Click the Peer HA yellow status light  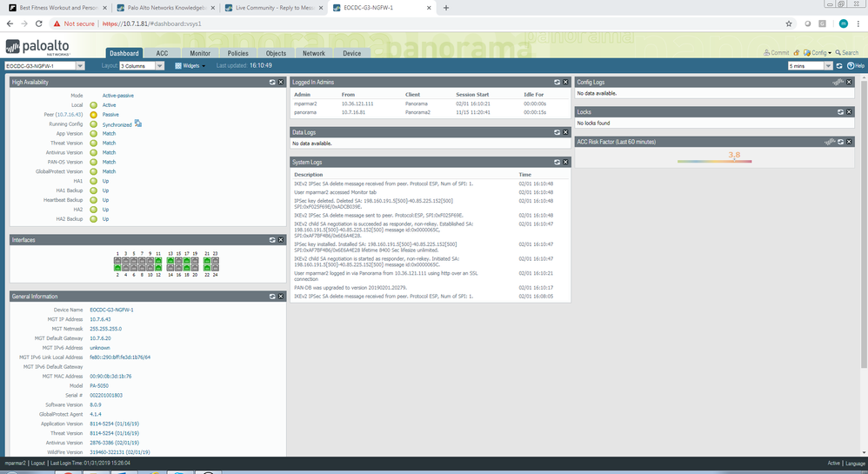[94, 115]
